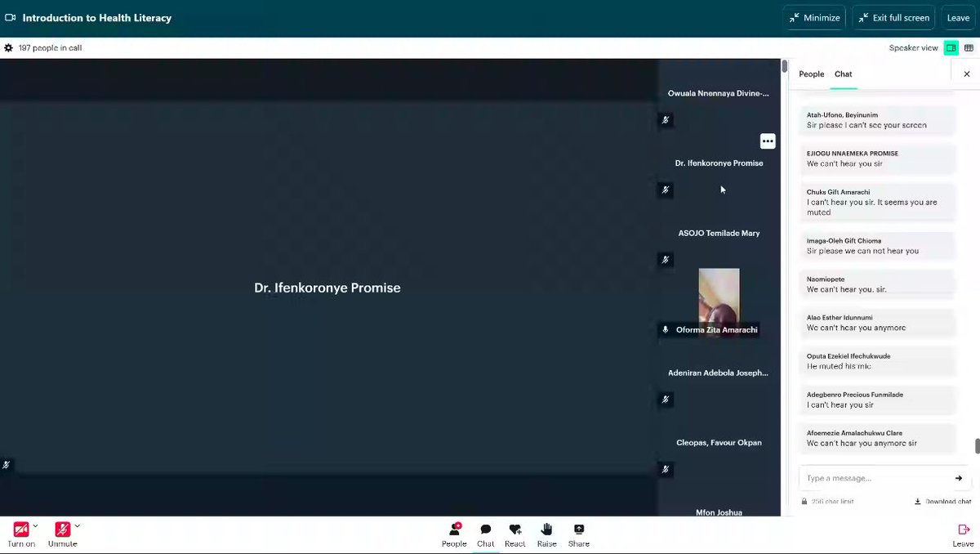
Task: Select the Chat tab in side panel
Action: 843,74
